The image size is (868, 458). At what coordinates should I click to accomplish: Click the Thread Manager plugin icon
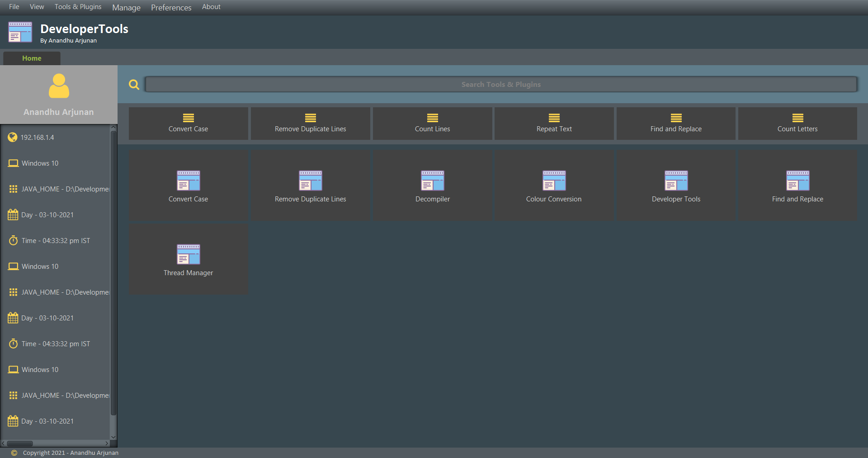189,254
